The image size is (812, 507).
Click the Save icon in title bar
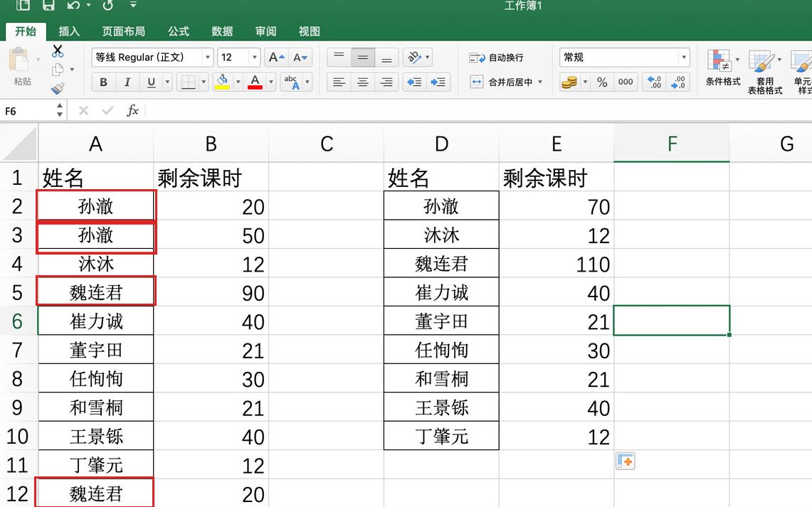pos(48,6)
